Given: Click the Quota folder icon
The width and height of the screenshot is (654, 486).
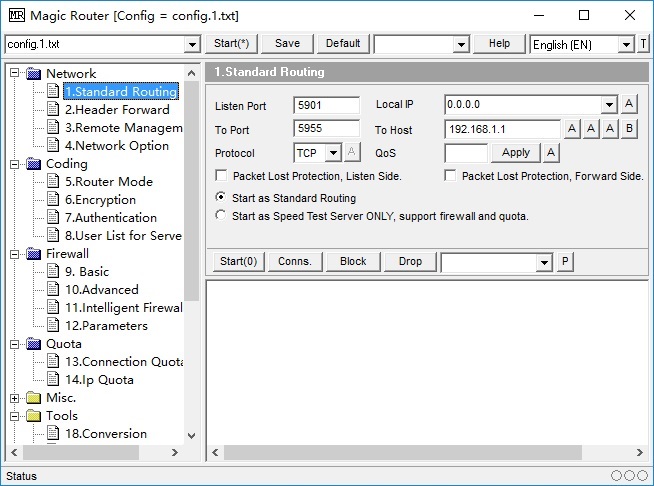Looking at the screenshot, I should pos(33,344).
